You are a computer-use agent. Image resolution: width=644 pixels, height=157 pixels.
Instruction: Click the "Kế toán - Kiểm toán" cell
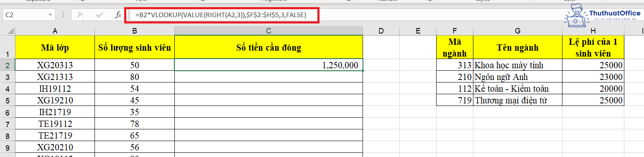pos(518,88)
